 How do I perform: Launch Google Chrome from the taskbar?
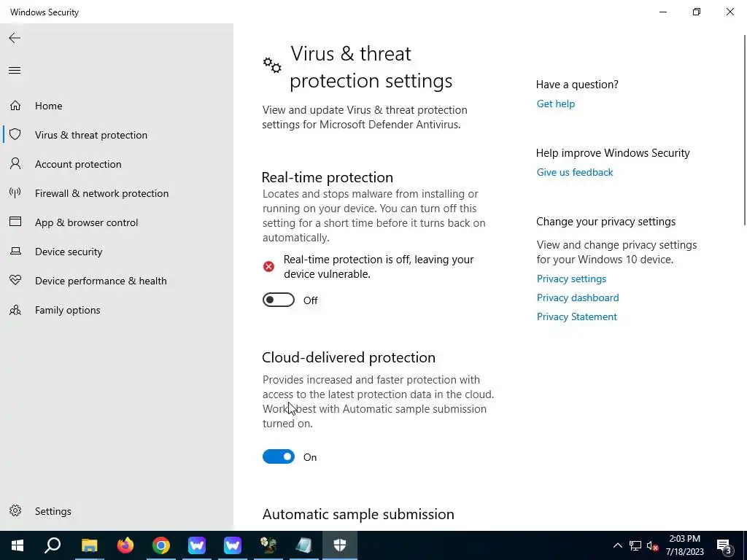[x=161, y=545]
